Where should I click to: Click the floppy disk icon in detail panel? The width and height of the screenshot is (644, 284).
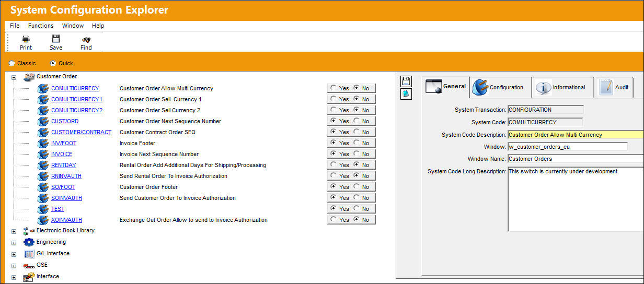point(406,81)
